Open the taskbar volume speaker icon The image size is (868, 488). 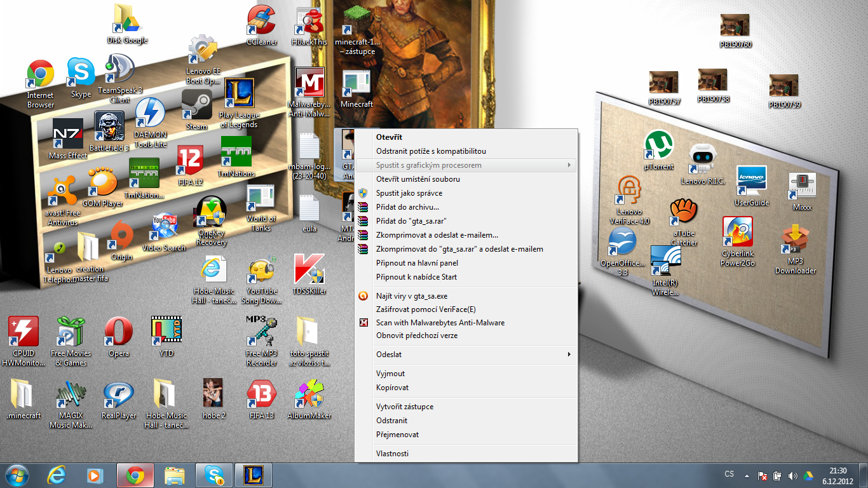(792, 475)
